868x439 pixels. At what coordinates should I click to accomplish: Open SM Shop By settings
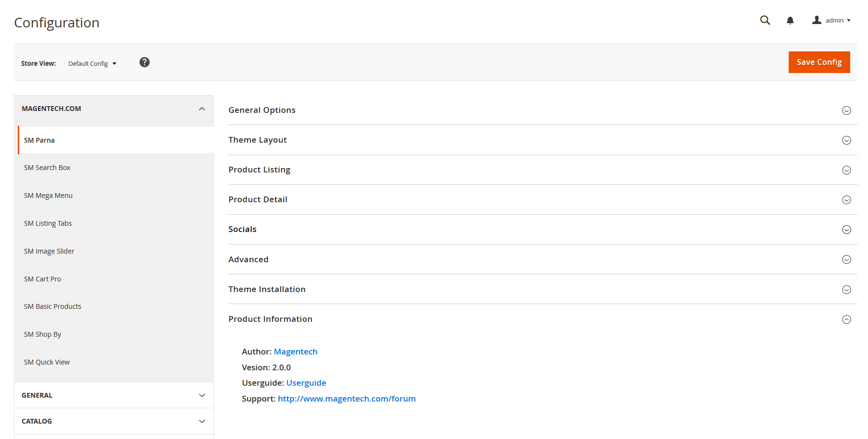pyautogui.click(x=116, y=334)
